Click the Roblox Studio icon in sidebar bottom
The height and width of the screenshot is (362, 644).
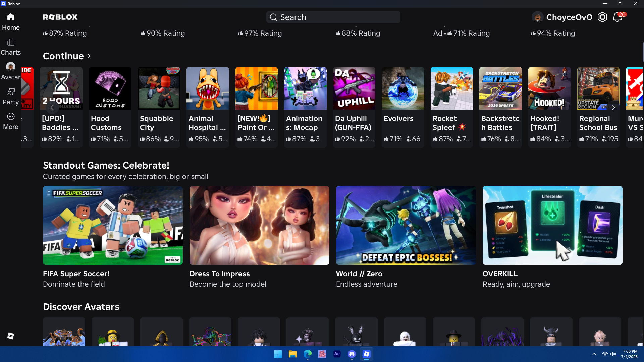click(x=11, y=336)
